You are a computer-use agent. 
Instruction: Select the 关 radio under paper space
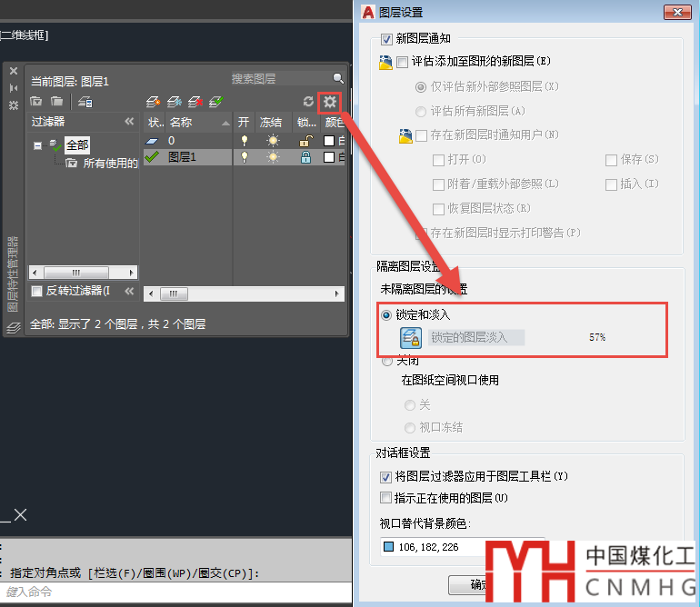pos(409,405)
